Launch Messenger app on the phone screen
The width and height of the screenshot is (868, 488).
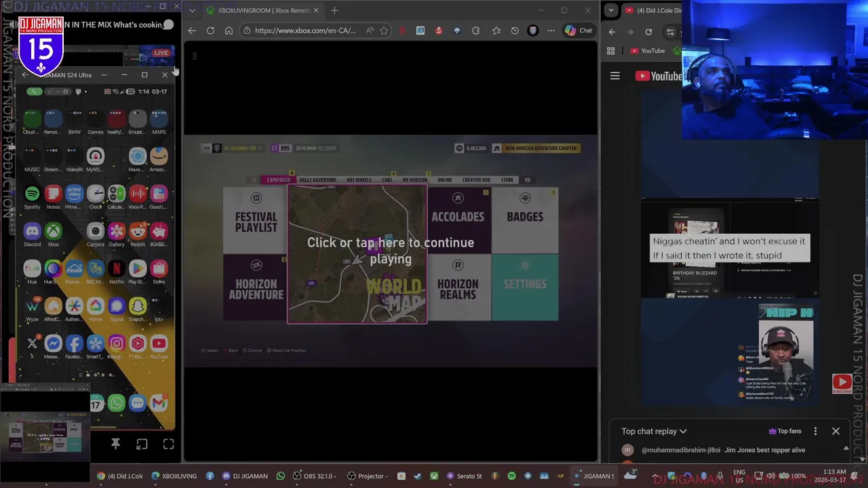(53, 344)
